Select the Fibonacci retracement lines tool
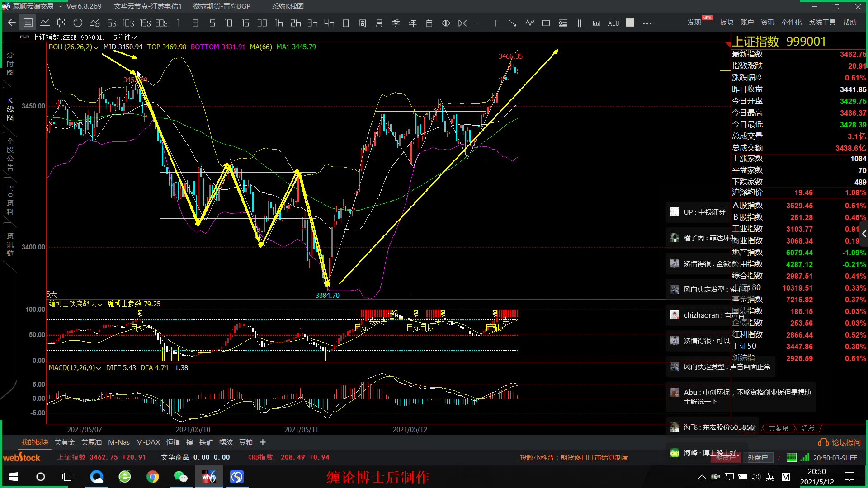 [x=563, y=23]
